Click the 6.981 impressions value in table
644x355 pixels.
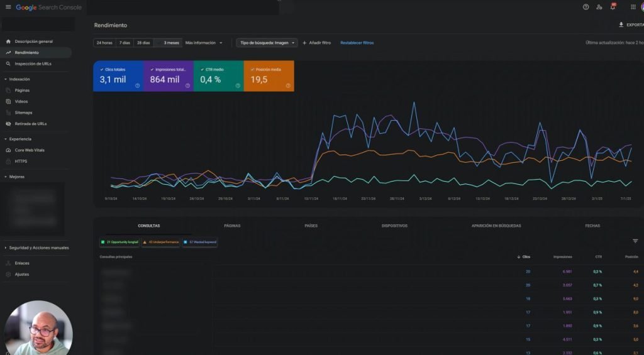[567, 271]
